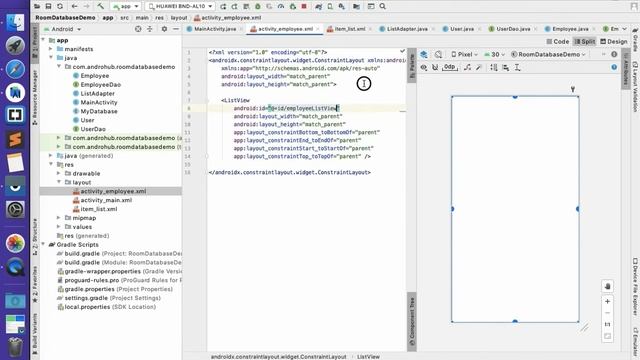Viewport: 640px width, 360px height.
Task: Click the View Options eye icon
Action: point(424,67)
